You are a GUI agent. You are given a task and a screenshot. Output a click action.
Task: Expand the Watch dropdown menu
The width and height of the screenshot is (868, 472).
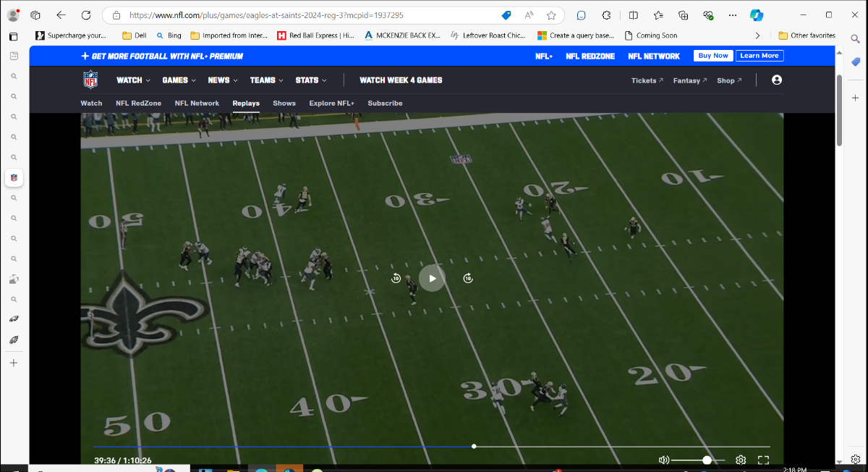point(133,80)
